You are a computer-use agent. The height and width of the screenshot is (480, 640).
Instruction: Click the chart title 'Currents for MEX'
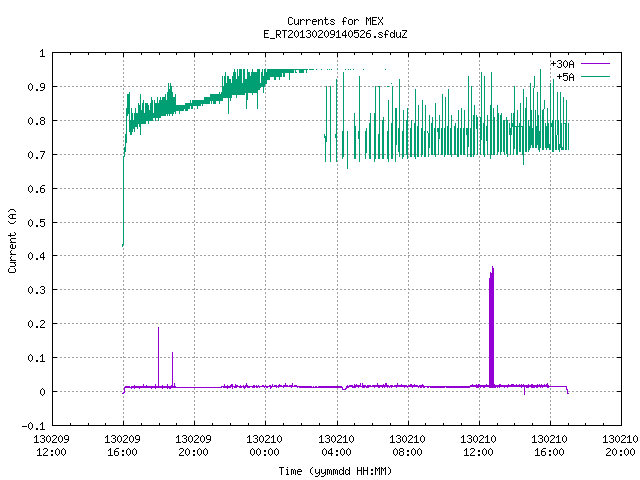click(x=335, y=21)
